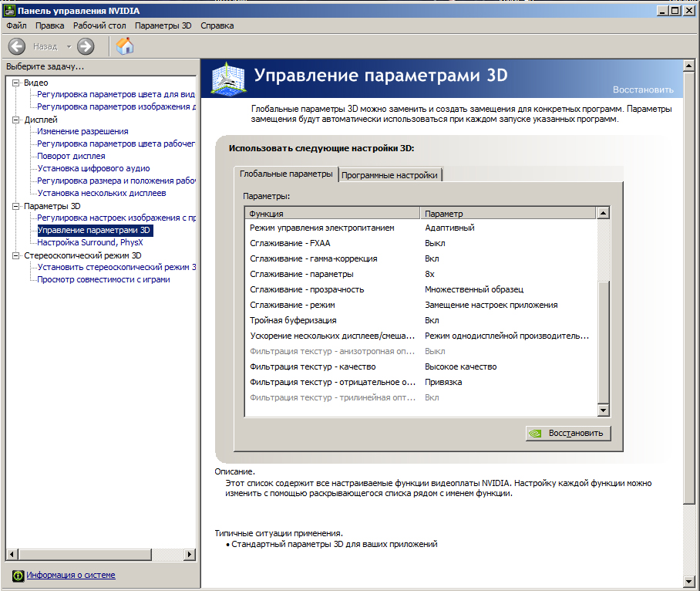Viewport: 700px width, 591px height.
Task: Click the Forward arrow icon in the toolbar
Action: click(x=86, y=46)
